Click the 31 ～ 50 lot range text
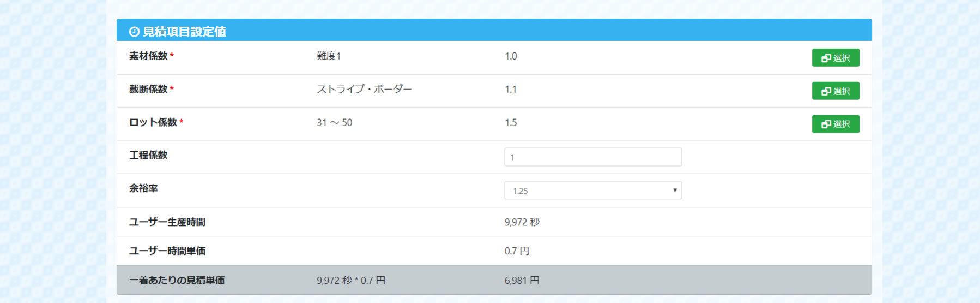Screen dimensions: 980x303 [x=334, y=123]
